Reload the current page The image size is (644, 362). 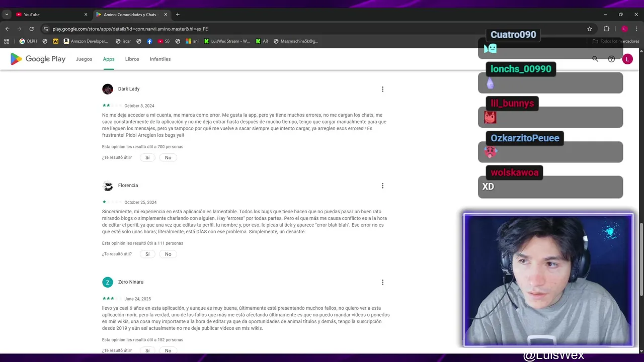(31, 29)
